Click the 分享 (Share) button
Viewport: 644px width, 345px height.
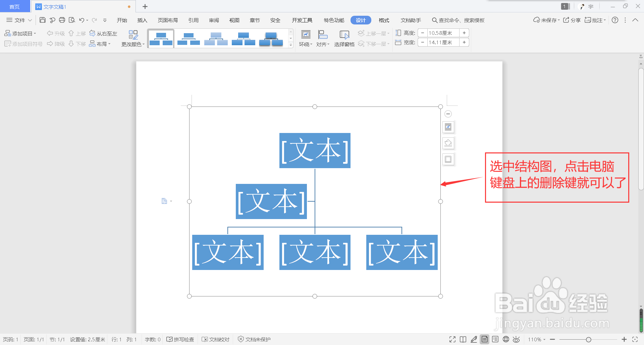pyautogui.click(x=572, y=20)
